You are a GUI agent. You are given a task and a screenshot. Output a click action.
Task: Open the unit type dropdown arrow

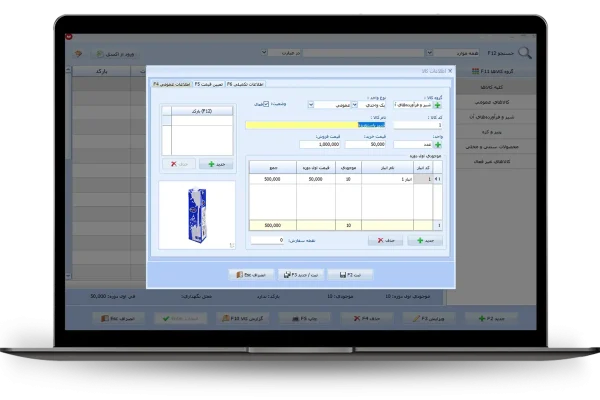coord(355,104)
